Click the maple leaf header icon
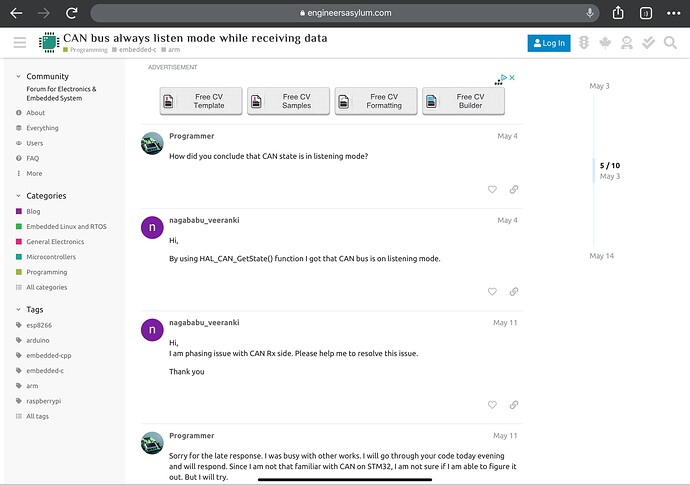The height and width of the screenshot is (485, 690). coord(605,43)
